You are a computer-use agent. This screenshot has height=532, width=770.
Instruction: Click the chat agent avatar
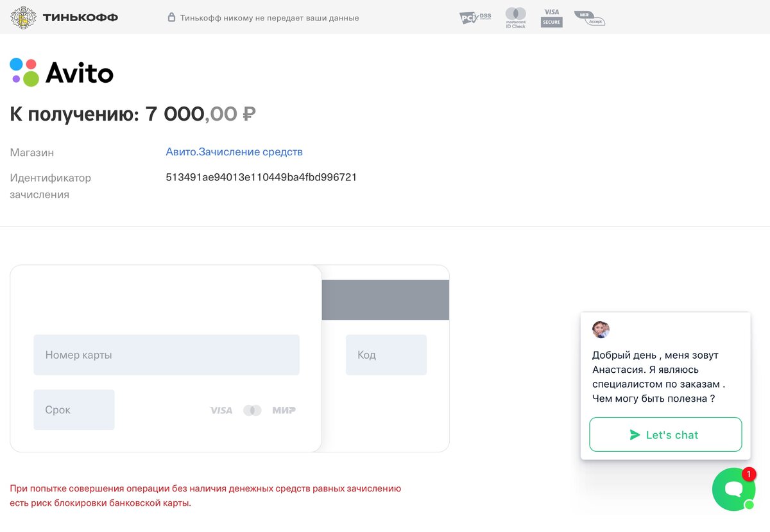tap(601, 330)
